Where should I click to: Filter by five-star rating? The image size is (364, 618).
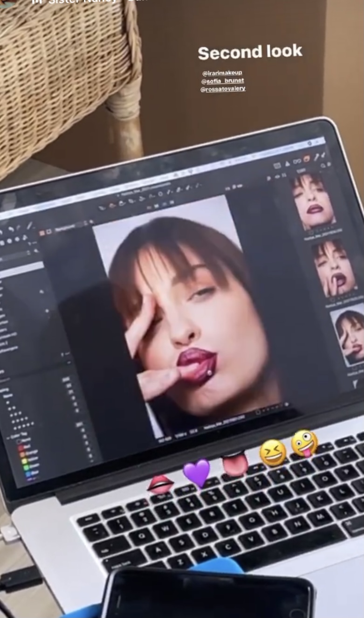click(22, 426)
